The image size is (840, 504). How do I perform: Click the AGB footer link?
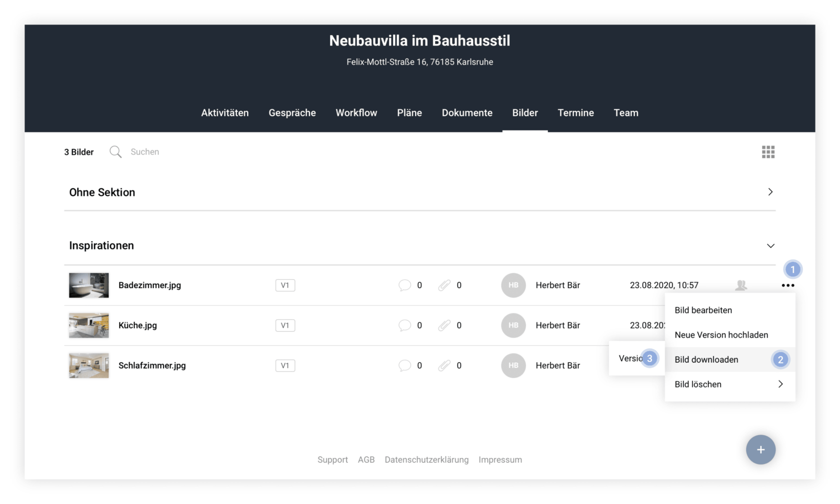click(x=366, y=459)
